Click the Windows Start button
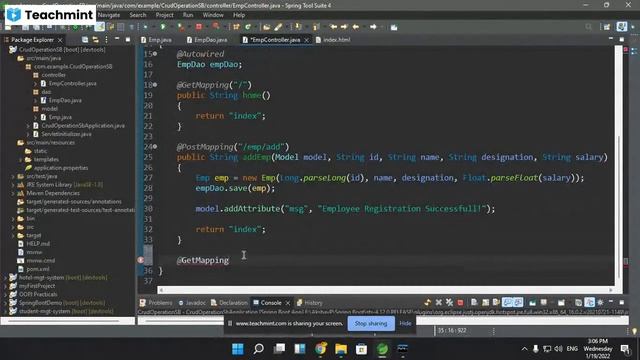This screenshot has width=640, height=360. [238, 349]
